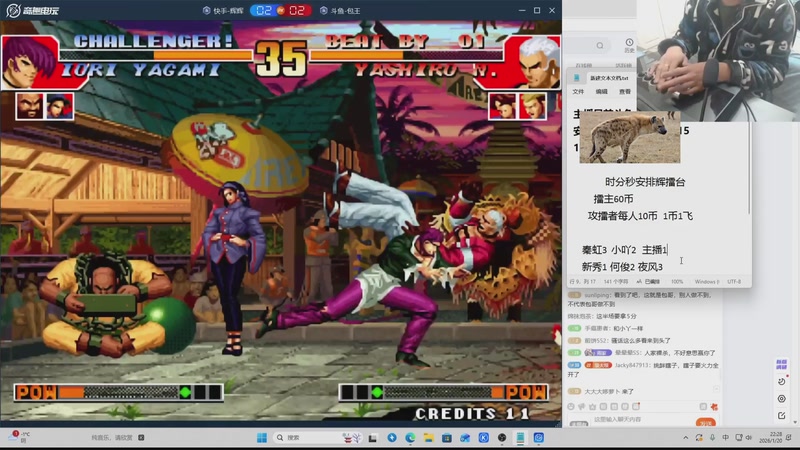Viewport: 800px width, 450px height.
Task: Click the 快手-辉辉 player label
Action: tap(223, 11)
